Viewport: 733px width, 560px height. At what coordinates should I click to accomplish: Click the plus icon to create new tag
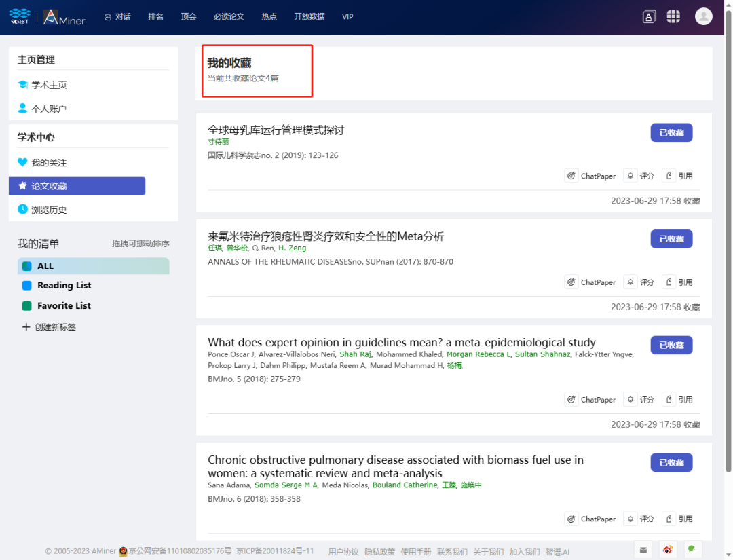tap(26, 326)
